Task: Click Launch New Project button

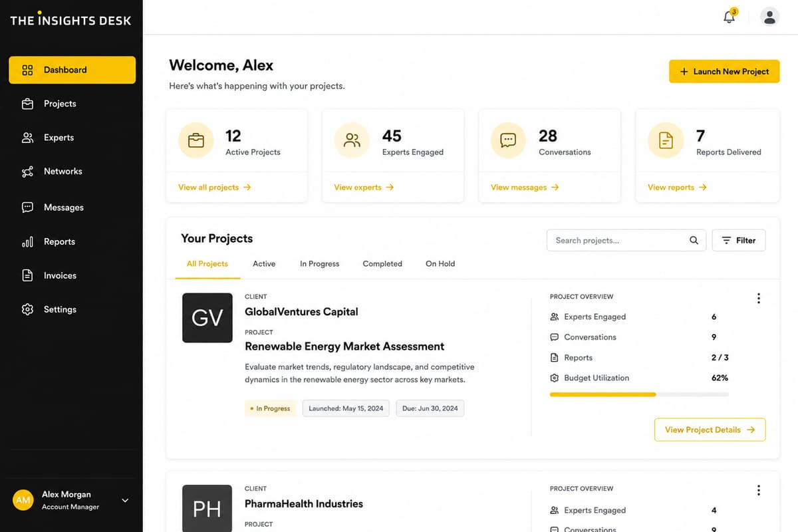Action: pyautogui.click(x=724, y=71)
